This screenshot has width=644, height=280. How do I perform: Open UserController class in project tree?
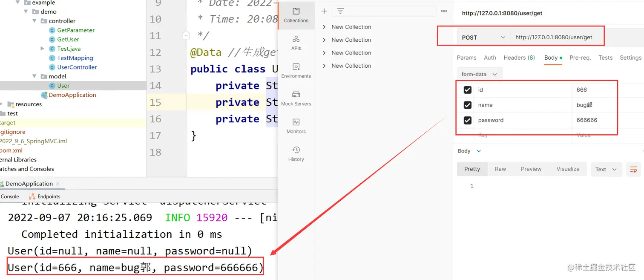point(77,67)
